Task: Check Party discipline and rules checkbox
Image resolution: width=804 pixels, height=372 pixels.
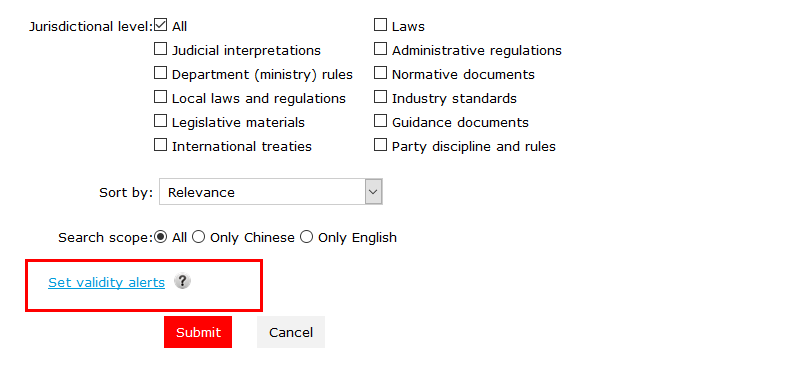Action: pyautogui.click(x=380, y=145)
